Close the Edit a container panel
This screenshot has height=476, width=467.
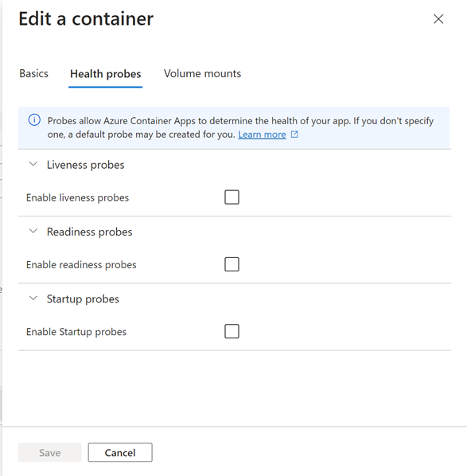tap(438, 19)
